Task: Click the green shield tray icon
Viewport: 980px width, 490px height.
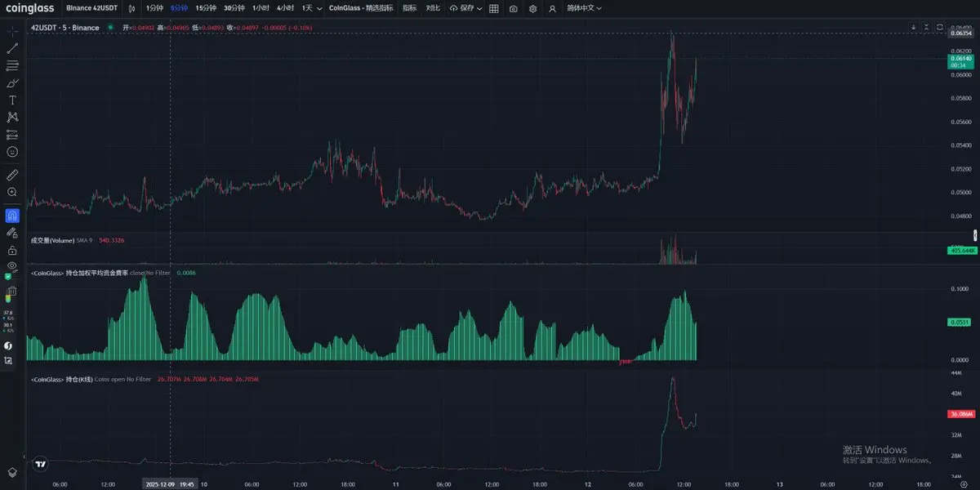Action: click(8, 277)
